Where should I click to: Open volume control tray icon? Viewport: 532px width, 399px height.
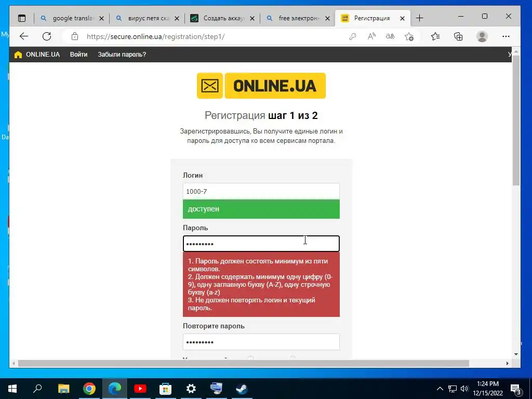pos(464,389)
